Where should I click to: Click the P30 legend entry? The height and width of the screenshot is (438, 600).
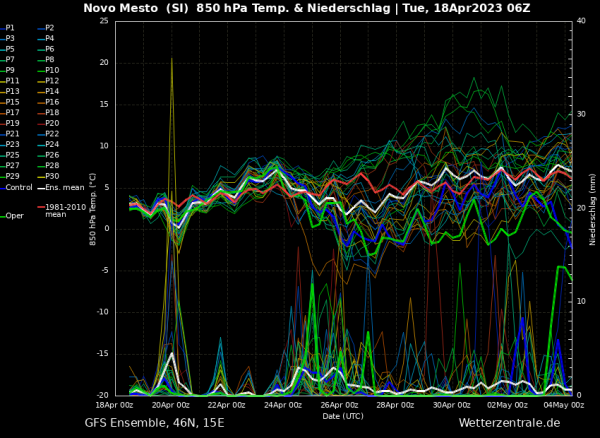(48, 176)
